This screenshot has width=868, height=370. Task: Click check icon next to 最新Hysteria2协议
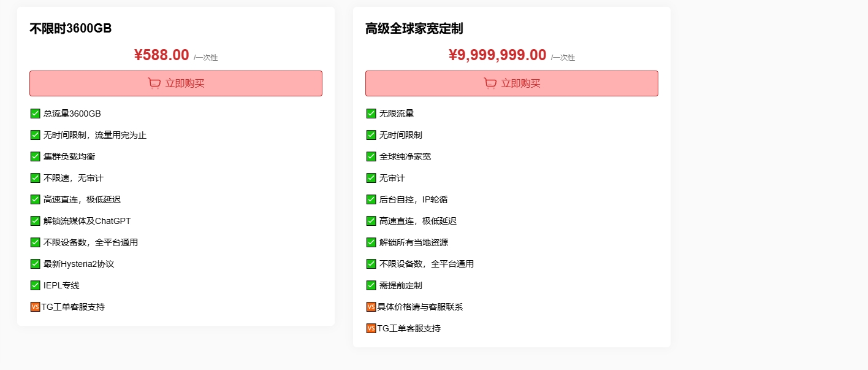36,264
